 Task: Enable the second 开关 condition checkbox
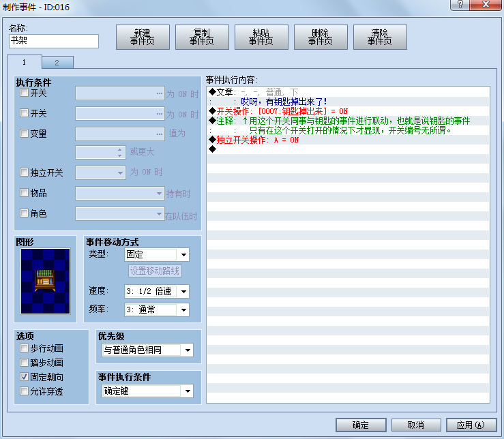click(24, 113)
